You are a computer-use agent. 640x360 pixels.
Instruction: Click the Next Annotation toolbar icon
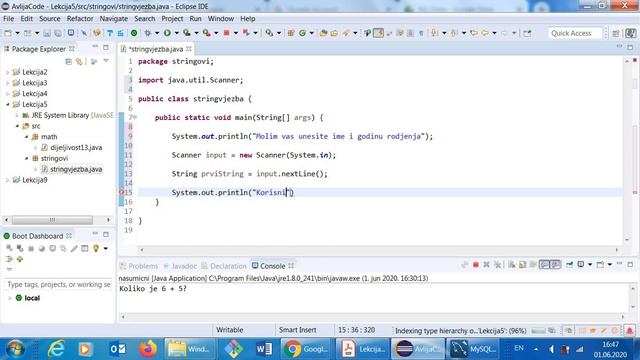tap(434, 33)
